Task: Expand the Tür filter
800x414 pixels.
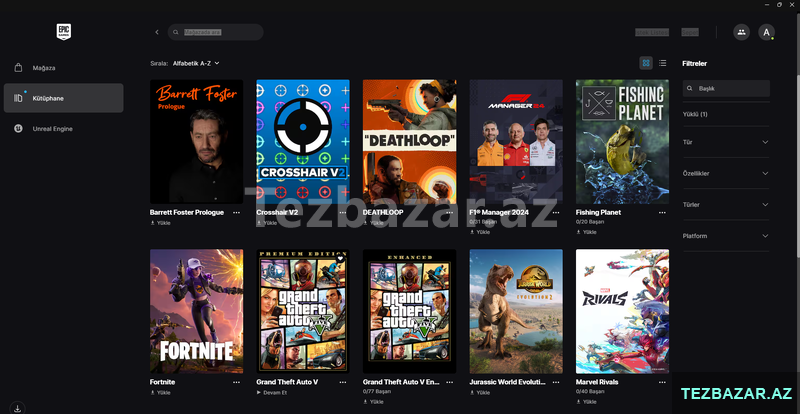Action: [726, 142]
